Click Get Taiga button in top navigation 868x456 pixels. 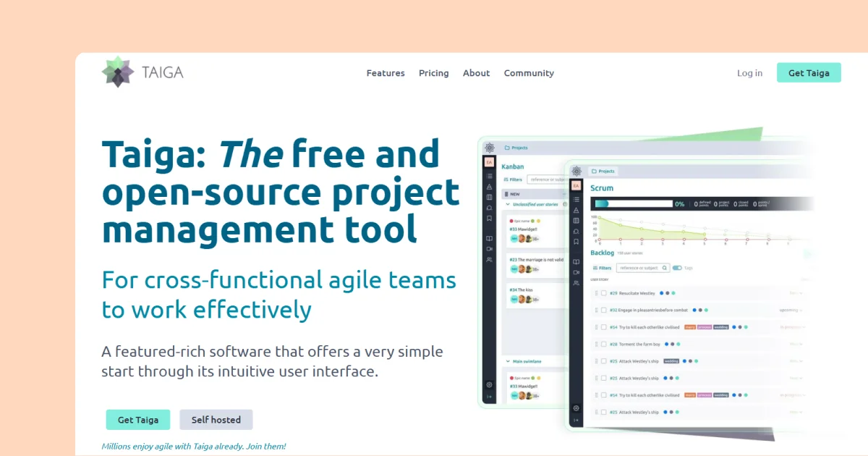pyautogui.click(x=809, y=72)
